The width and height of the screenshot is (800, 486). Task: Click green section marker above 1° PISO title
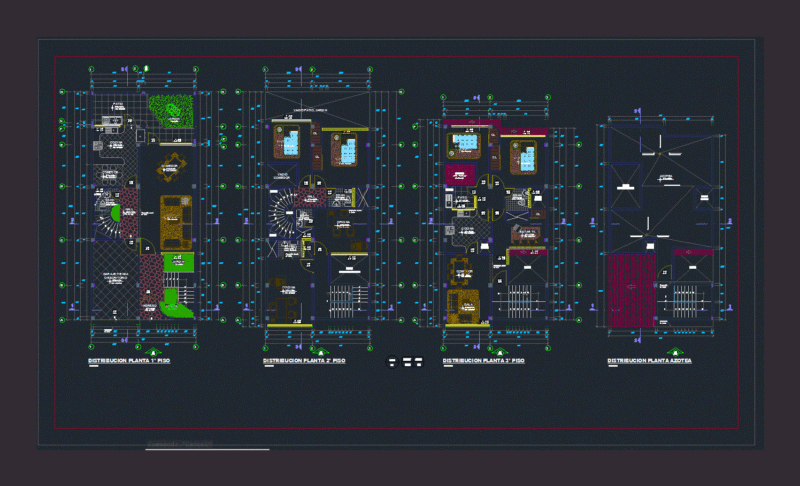153,352
